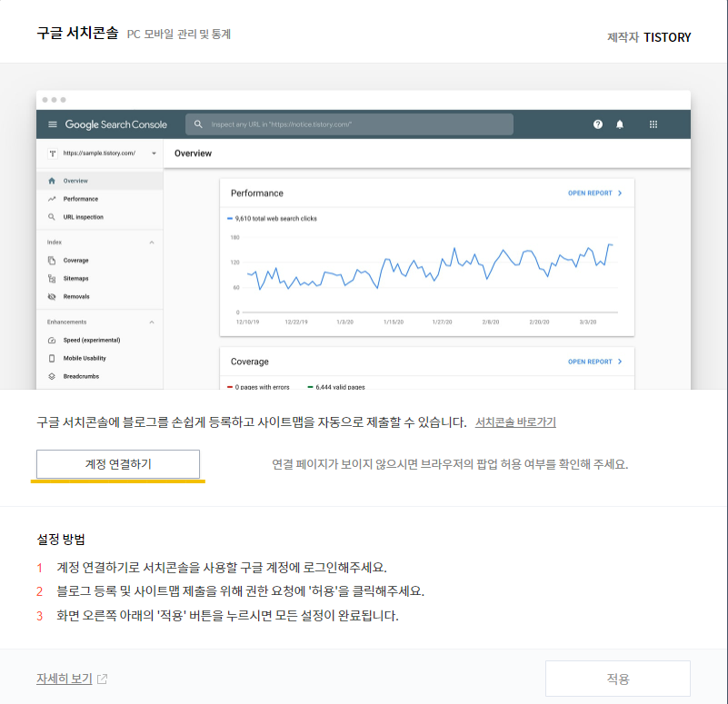Select Overview in the sidebar
Viewport: 728px width, 704px height.
coord(100,181)
